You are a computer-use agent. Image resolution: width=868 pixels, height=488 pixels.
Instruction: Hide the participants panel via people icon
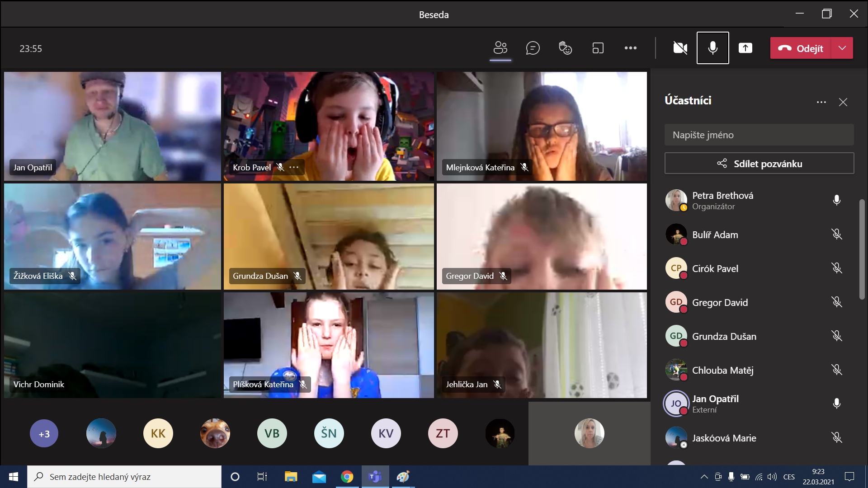(x=500, y=48)
